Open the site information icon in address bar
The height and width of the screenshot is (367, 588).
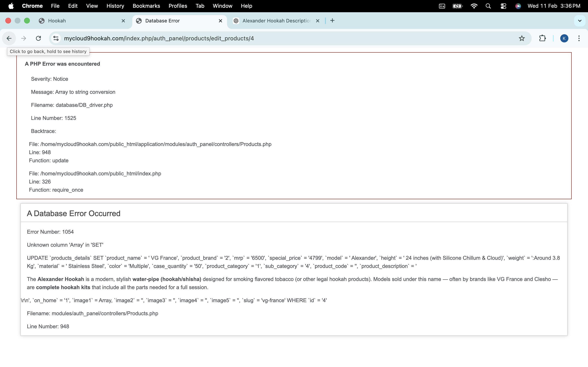tap(56, 38)
